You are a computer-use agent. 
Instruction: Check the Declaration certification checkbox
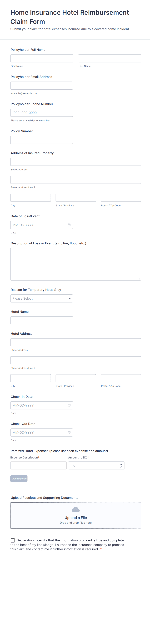click(13, 540)
